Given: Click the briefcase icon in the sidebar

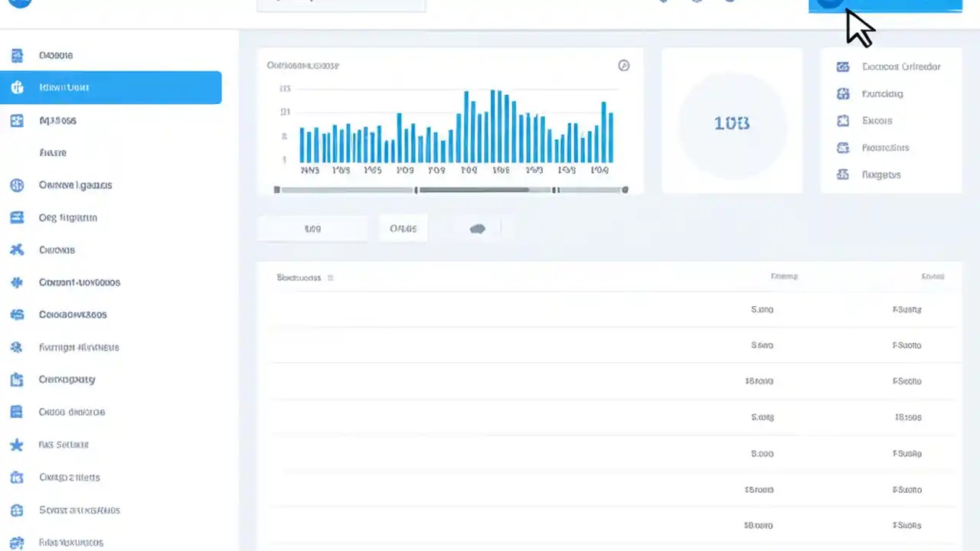Looking at the screenshot, I should click(17, 379).
